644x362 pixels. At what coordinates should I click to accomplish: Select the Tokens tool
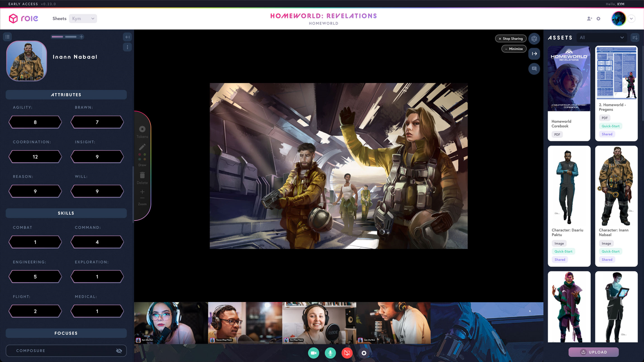point(142,132)
